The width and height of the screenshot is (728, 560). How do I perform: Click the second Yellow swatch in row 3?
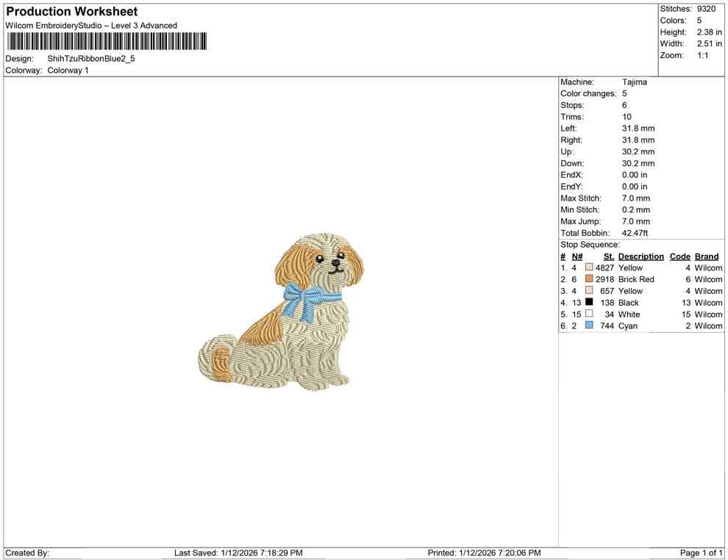point(588,291)
